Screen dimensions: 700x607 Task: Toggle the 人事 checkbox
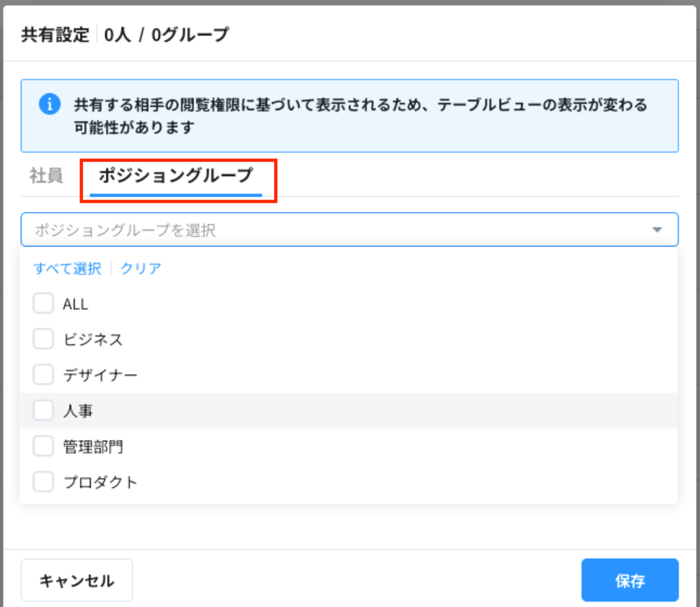tap(43, 411)
